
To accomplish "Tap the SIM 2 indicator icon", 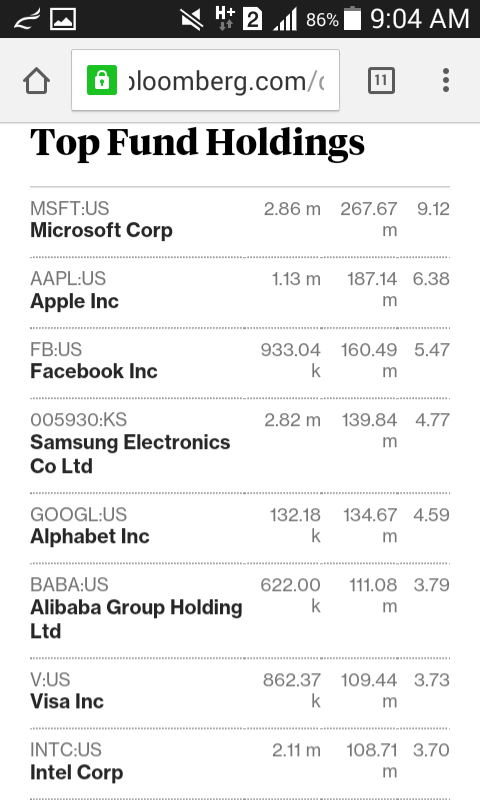I will point(252,19).
